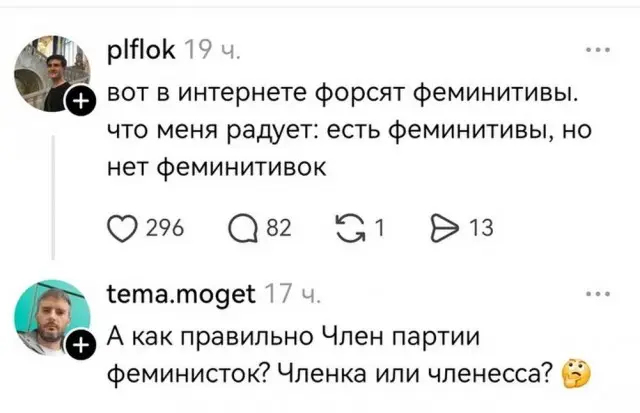Open more options for tema.moget's reply
Image resolution: width=640 pixels, height=413 pixels.
pos(597,296)
